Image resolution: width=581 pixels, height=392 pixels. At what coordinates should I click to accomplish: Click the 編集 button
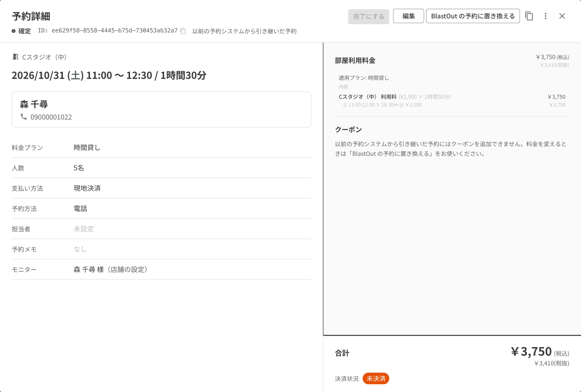(x=409, y=16)
